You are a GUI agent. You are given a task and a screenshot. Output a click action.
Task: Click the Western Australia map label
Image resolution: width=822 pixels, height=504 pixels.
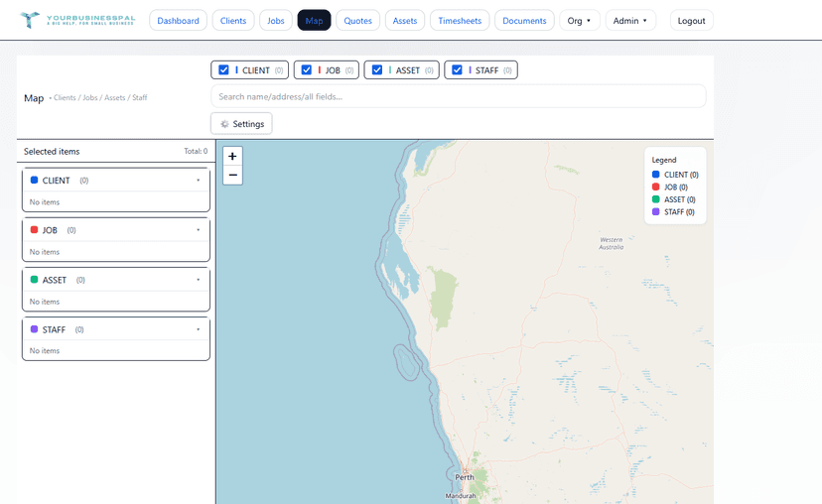point(612,243)
